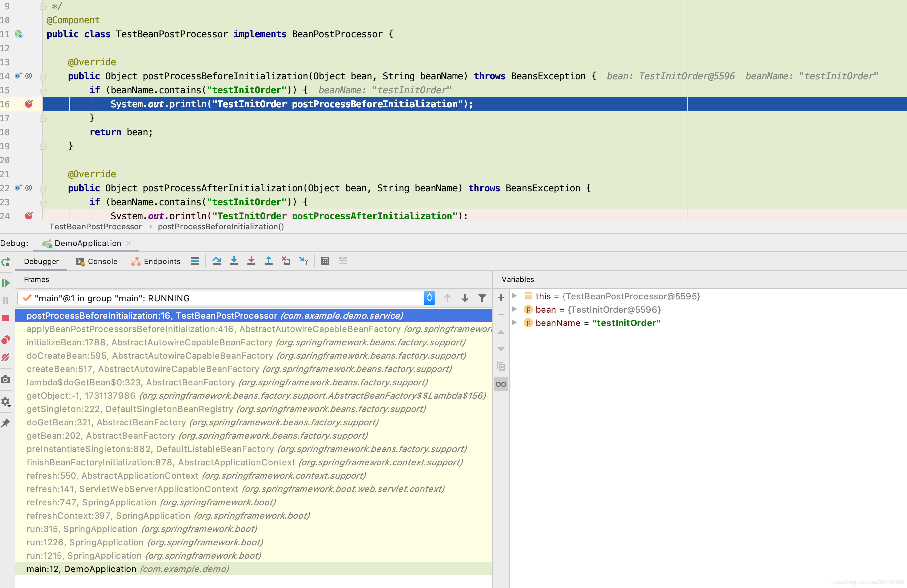Run to cursor
This screenshot has height=588, width=907.
[x=303, y=261]
